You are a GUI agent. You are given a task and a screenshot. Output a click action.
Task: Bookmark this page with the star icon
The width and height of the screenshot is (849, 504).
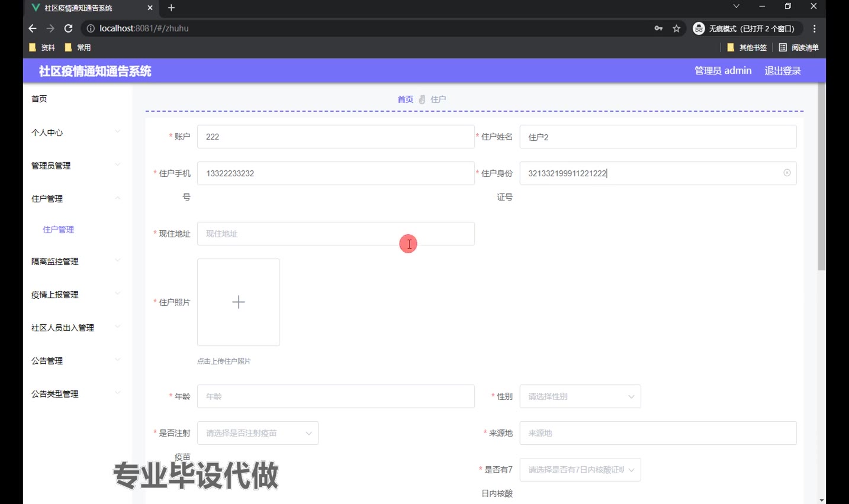[x=677, y=28]
